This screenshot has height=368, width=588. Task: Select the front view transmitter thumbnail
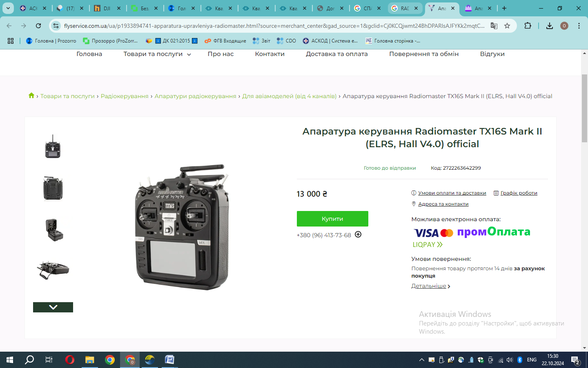click(x=53, y=146)
